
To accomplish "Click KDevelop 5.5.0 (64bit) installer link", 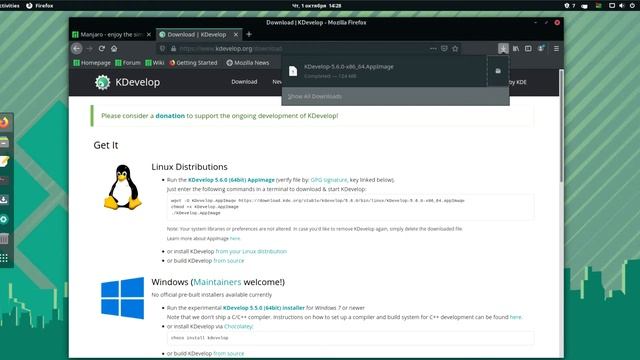I will (264, 308).
